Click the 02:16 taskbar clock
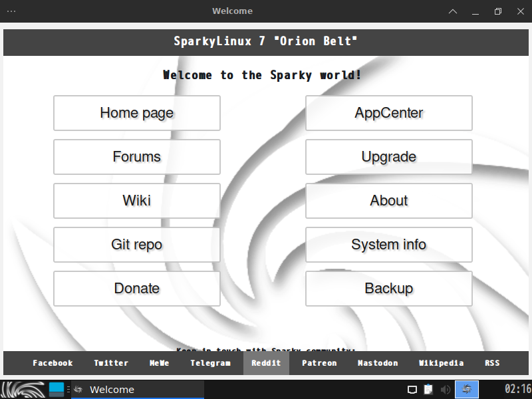 [518, 389]
